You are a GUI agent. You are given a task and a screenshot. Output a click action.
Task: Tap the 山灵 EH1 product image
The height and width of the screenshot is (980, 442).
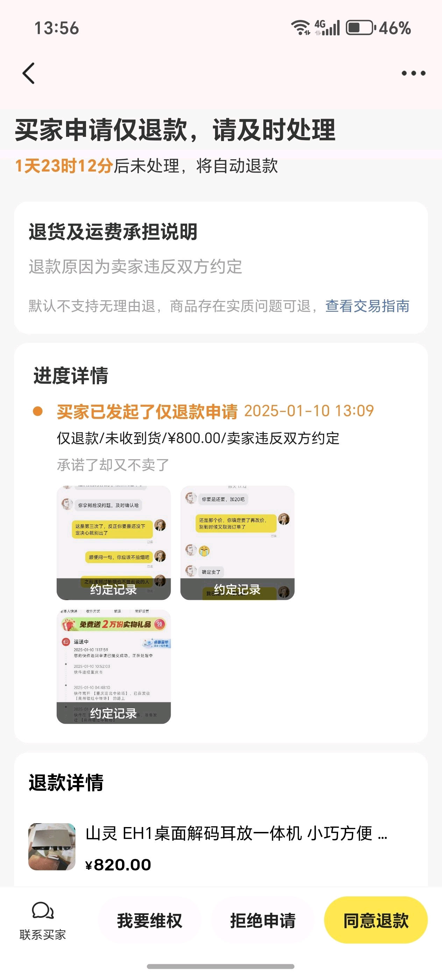pos(52,847)
